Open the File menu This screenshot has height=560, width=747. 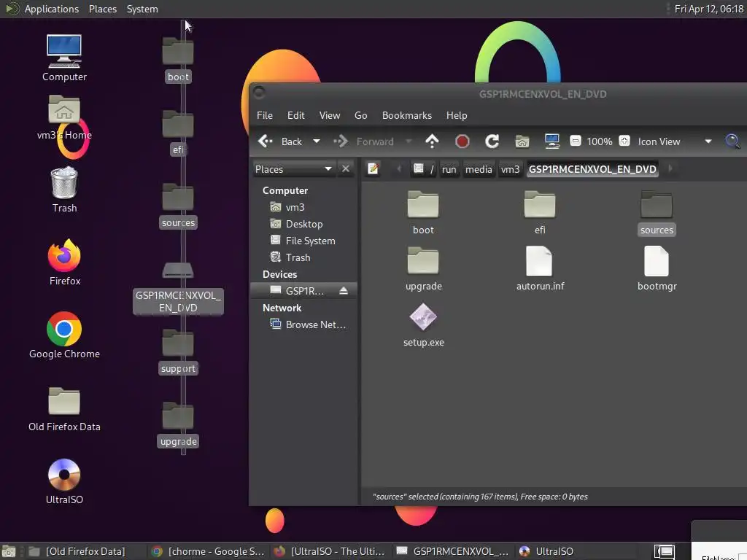[x=264, y=115]
